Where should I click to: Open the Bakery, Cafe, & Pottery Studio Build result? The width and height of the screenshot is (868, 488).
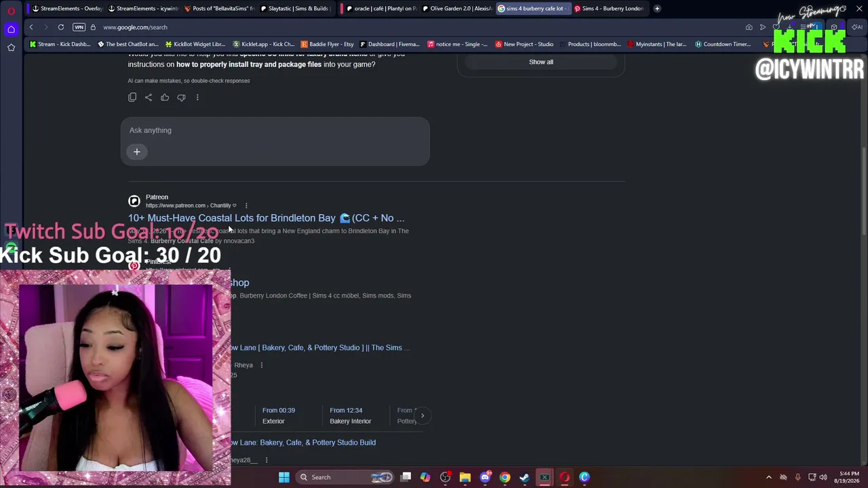(303, 443)
